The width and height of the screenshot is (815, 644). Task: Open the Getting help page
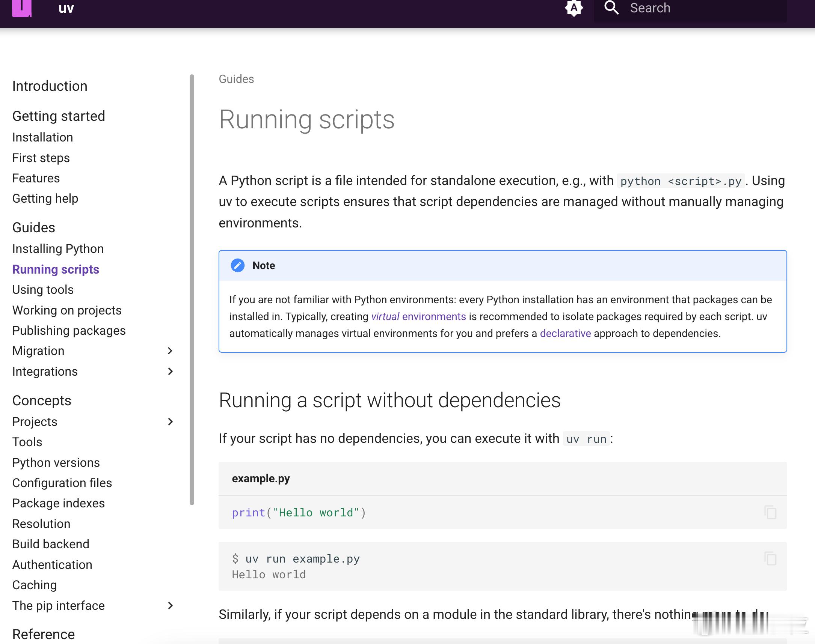pyautogui.click(x=45, y=199)
